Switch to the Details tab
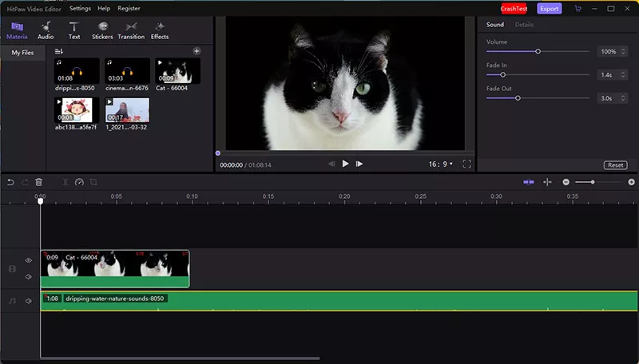The image size is (639, 364). pyautogui.click(x=524, y=25)
